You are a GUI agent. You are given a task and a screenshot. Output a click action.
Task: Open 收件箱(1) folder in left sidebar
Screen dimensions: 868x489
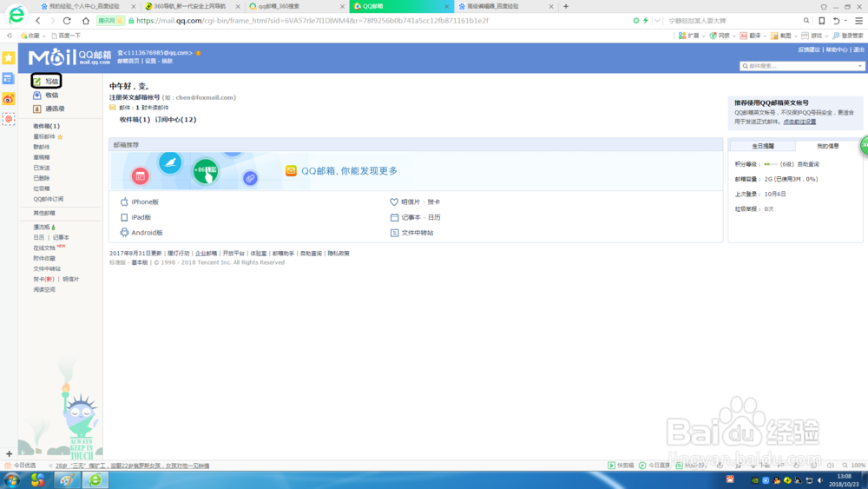[47, 126]
